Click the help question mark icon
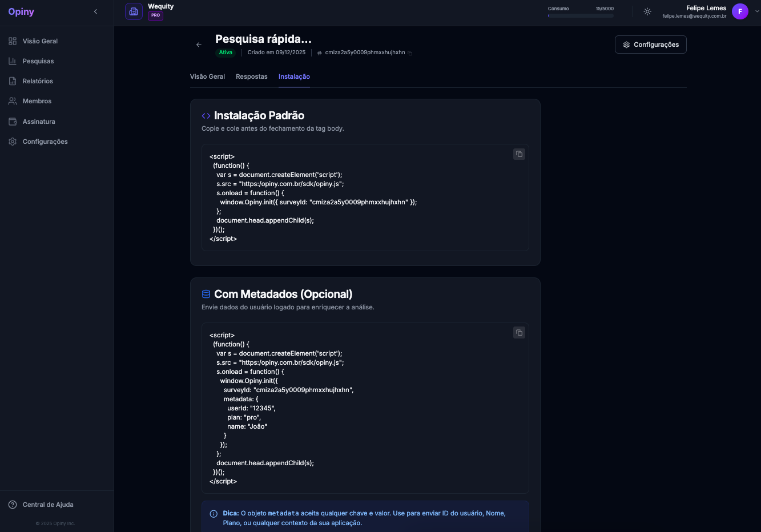This screenshot has height=532, width=761. coord(13,505)
